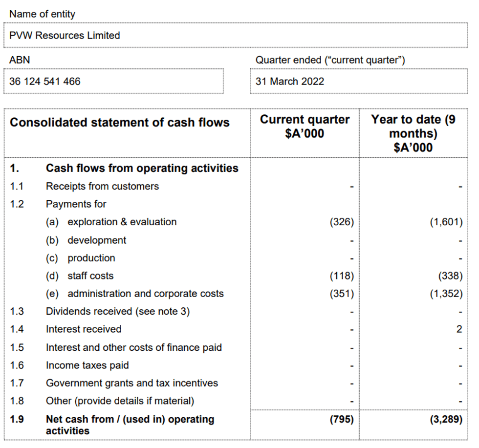Click staff costs value (118)
Image resolution: width=479 pixels, height=448 pixels.
[342, 276]
